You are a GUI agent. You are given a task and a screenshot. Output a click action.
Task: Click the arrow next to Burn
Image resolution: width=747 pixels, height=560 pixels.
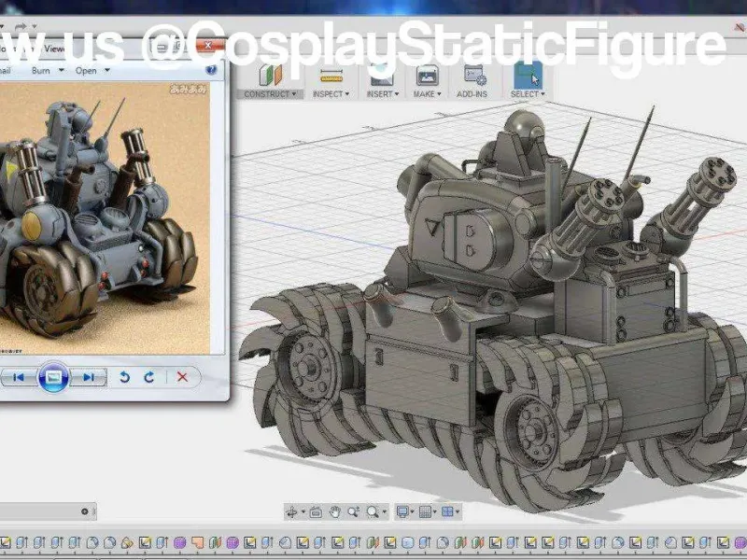pyautogui.click(x=61, y=71)
